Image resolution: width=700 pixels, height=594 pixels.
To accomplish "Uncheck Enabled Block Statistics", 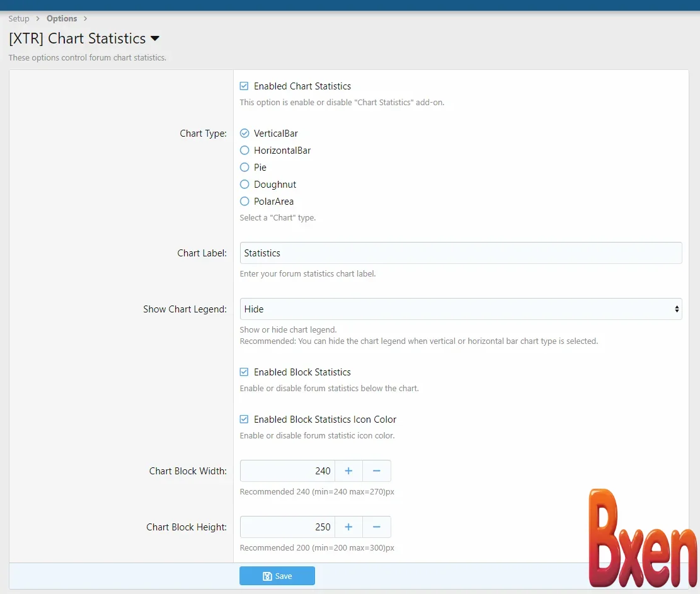I will (x=244, y=372).
